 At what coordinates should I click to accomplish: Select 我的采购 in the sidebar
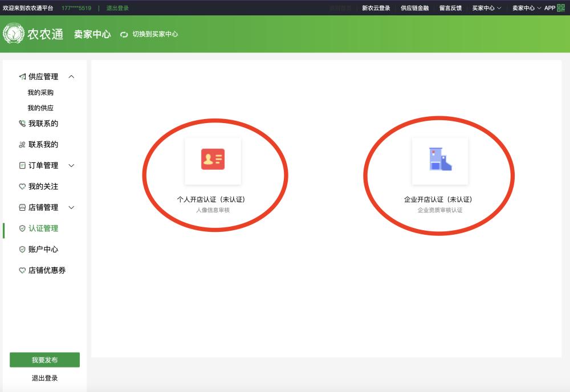pyautogui.click(x=42, y=92)
